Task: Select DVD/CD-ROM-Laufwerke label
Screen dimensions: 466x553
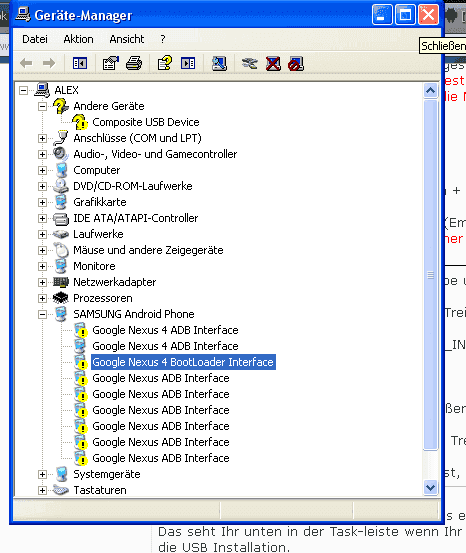Action: [x=133, y=186]
